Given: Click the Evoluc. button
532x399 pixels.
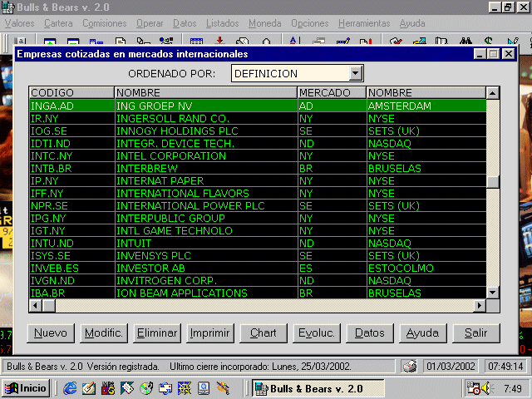Looking at the screenshot, I should coord(317,333).
